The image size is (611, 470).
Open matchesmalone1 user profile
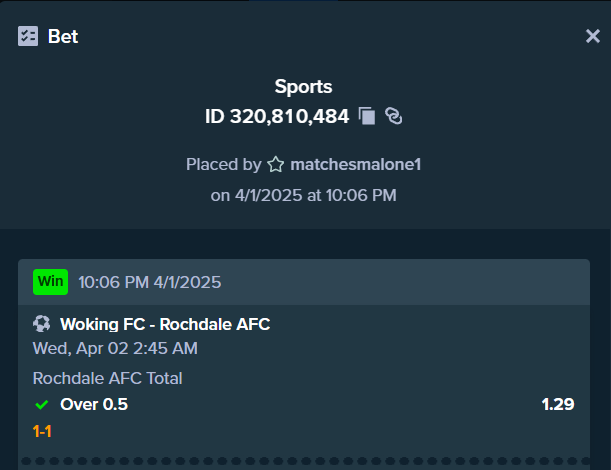tap(355, 164)
